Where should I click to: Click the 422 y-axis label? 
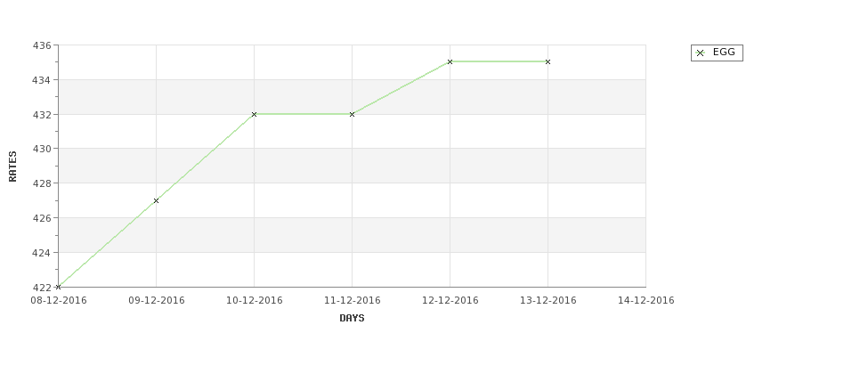tap(42, 288)
